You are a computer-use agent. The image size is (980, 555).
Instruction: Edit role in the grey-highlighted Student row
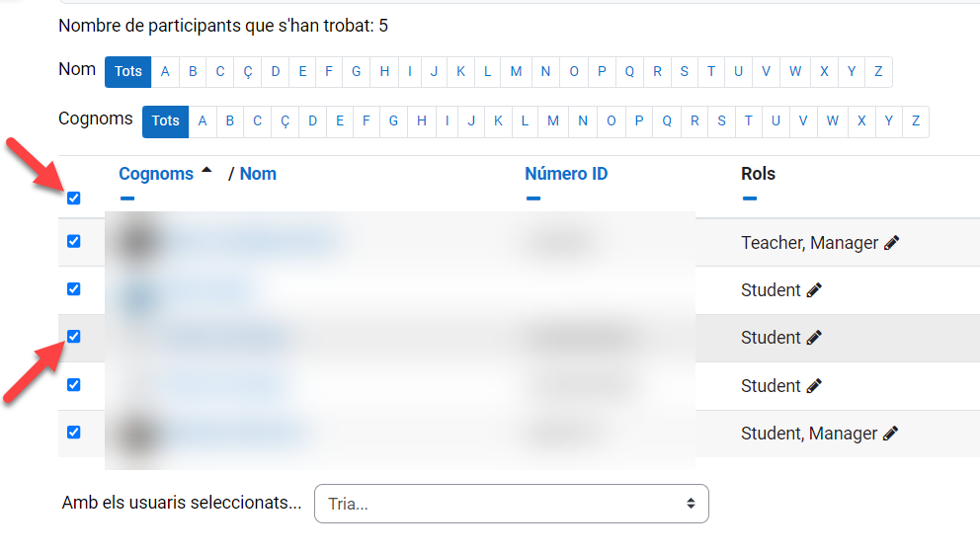[814, 338]
